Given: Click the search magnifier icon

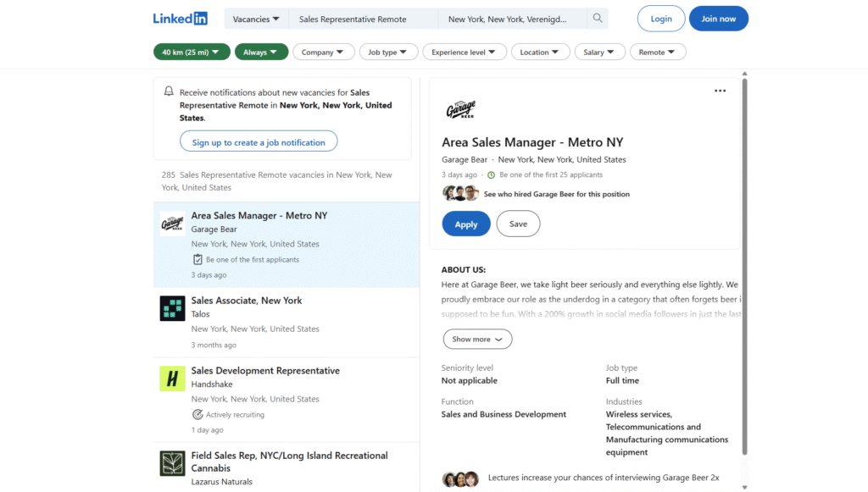Looking at the screenshot, I should [598, 19].
